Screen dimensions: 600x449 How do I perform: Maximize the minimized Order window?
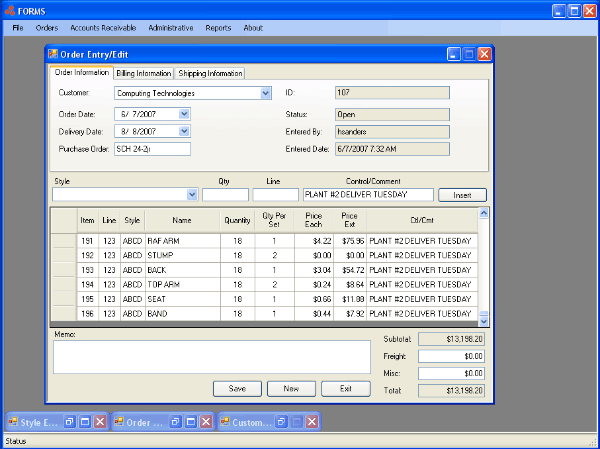pyautogui.click(x=191, y=422)
